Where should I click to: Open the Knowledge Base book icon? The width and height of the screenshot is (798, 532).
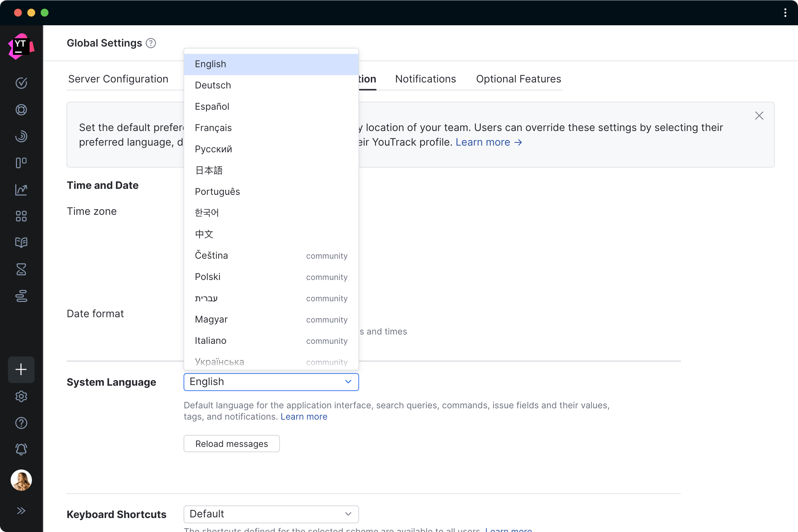21,243
